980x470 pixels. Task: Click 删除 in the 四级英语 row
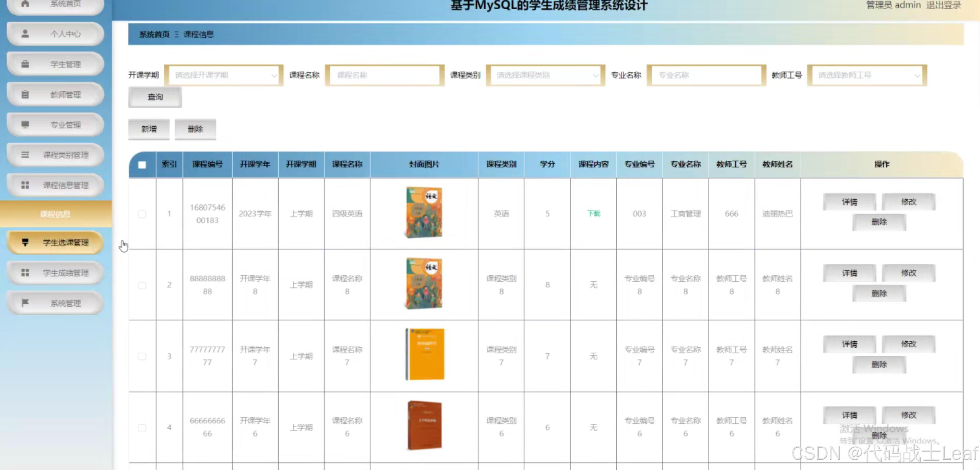(x=879, y=222)
